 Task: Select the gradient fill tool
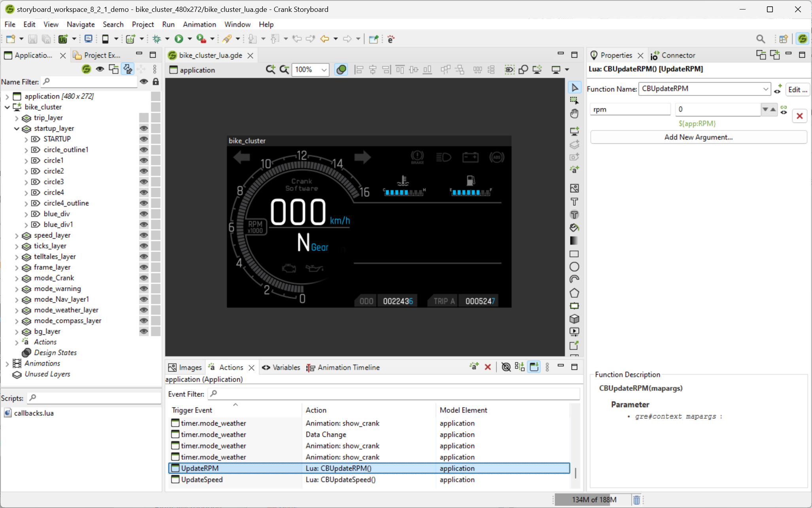pyautogui.click(x=574, y=241)
